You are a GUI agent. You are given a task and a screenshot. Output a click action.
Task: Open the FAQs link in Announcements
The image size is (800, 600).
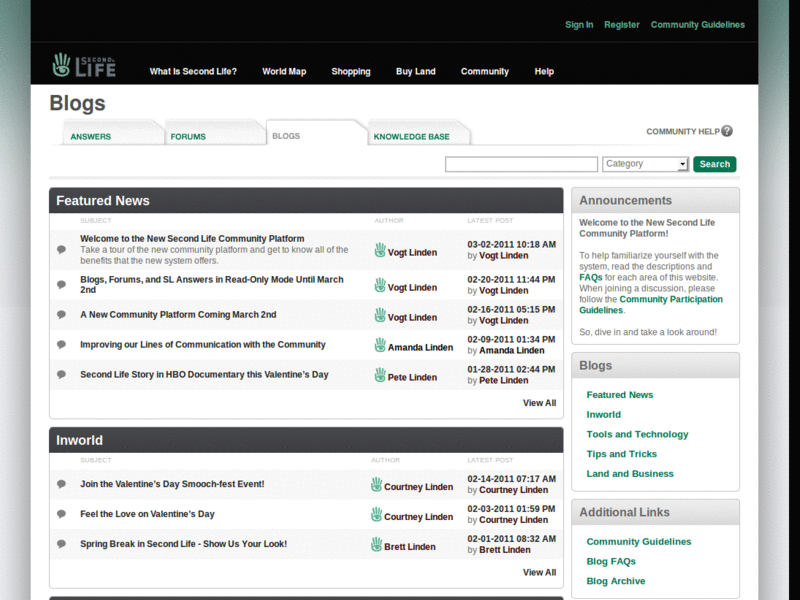591,278
